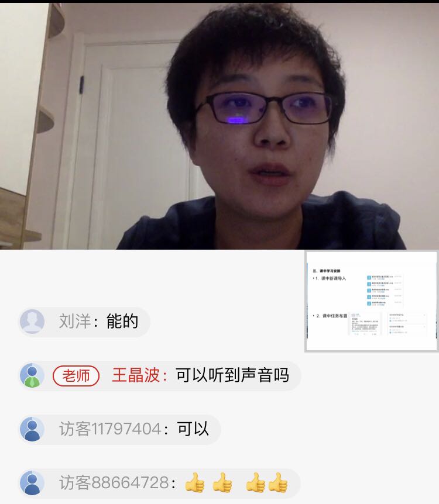Tap the username 访客88664728

(x=114, y=483)
